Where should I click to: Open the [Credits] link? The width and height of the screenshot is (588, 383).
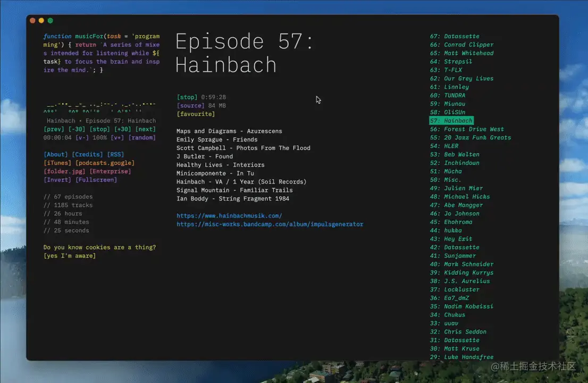pos(87,155)
